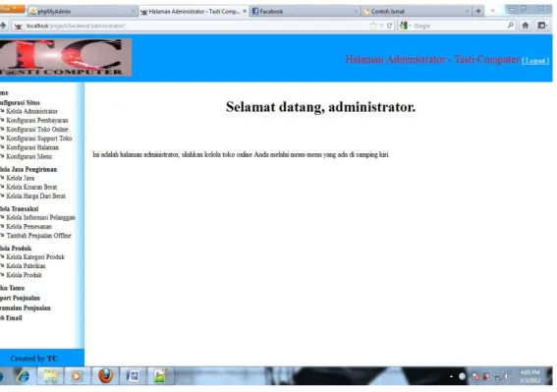Go to Konfigurasi Toko Online
The height and width of the screenshot is (392, 557).
coord(37,130)
